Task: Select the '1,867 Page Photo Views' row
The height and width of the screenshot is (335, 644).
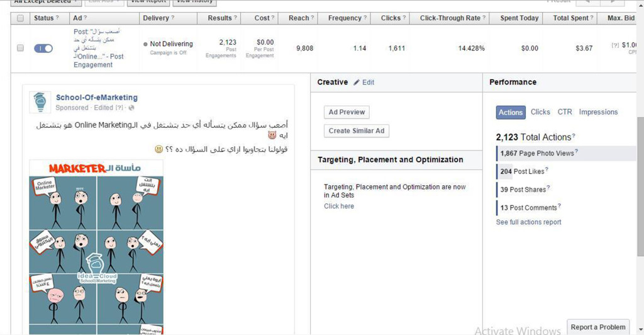Action: (x=566, y=153)
